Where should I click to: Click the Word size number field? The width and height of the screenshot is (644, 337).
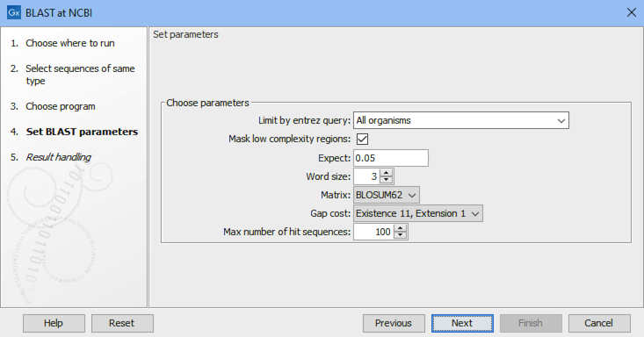pyautogui.click(x=366, y=176)
